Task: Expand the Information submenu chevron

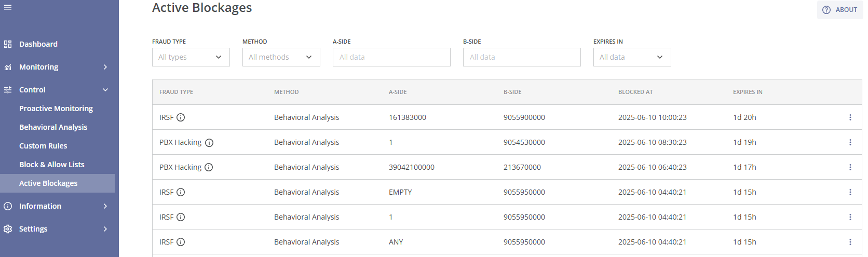Action: pos(105,206)
